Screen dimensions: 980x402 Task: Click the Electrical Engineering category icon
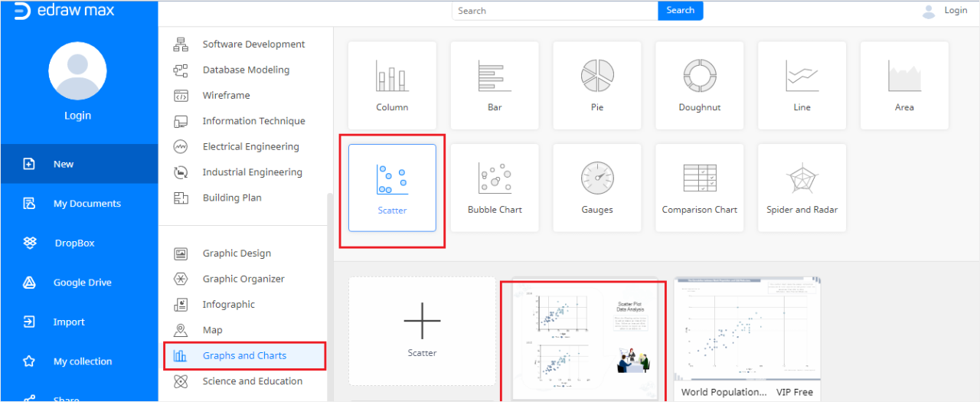pyautogui.click(x=181, y=146)
